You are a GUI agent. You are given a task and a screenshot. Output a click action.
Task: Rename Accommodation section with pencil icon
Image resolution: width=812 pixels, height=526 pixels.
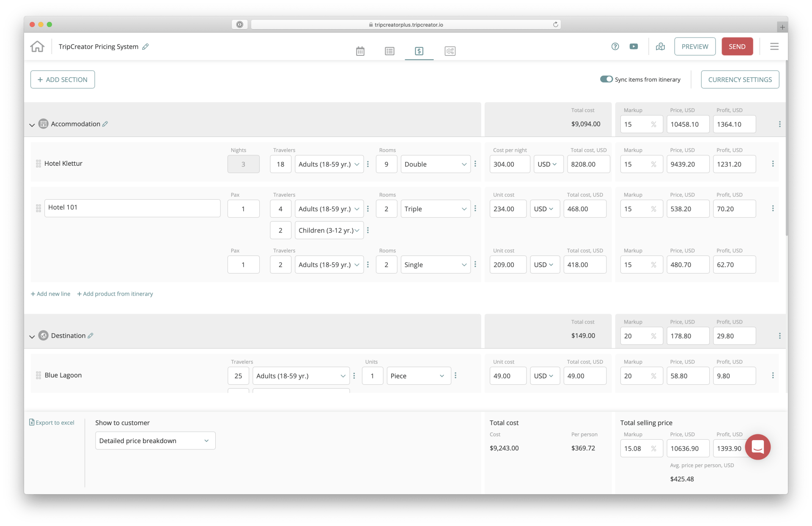pyautogui.click(x=105, y=124)
